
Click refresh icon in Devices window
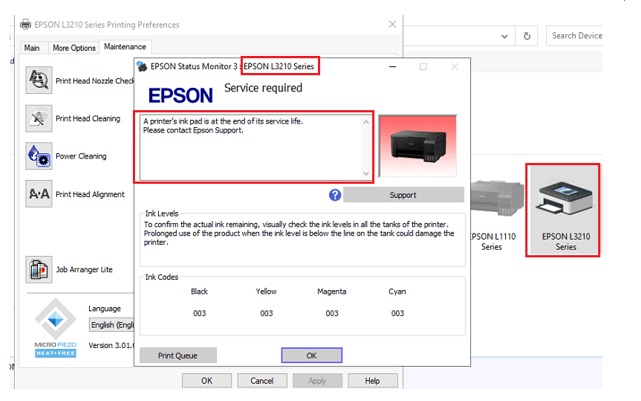[x=527, y=36]
